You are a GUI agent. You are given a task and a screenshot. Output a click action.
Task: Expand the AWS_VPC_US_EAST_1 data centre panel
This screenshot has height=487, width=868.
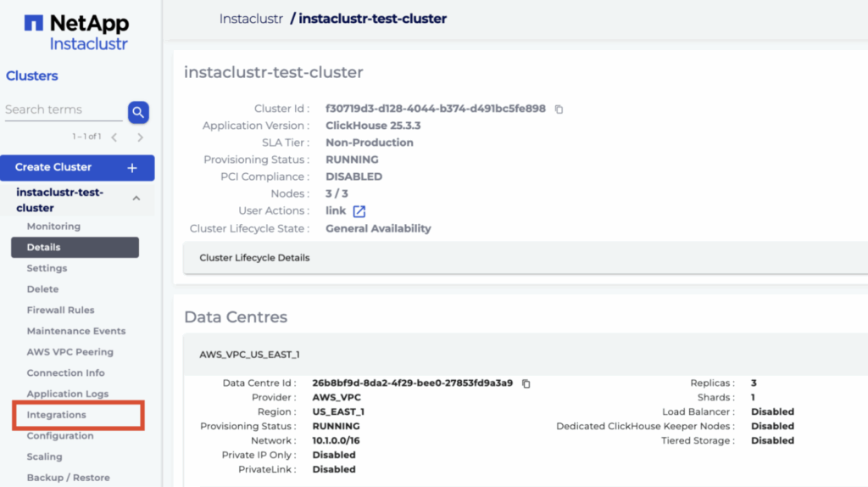249,355
